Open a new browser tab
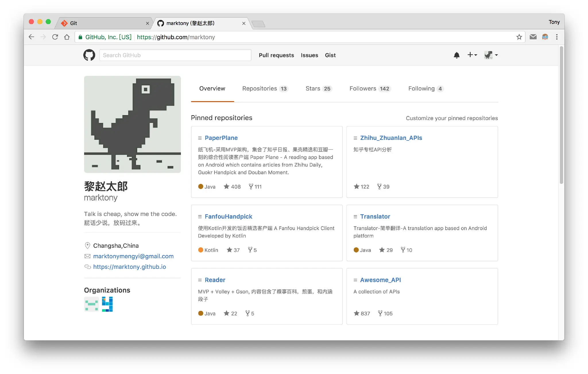The height and width of the screenshot is (374, 588). click(258, 24)
